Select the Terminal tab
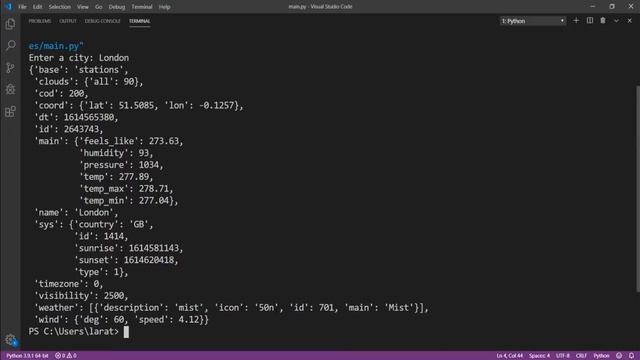The height and width of the screenshot is (360, 640). (140, 21)
